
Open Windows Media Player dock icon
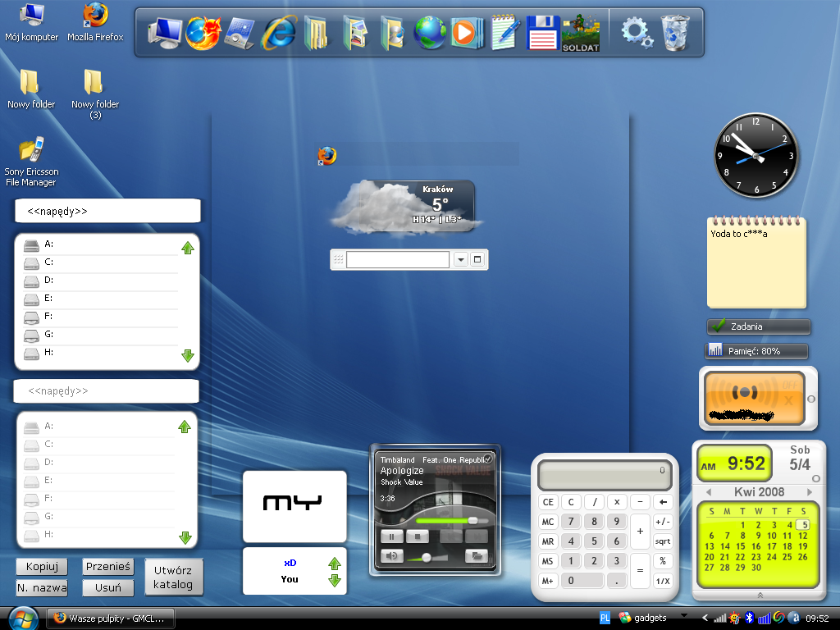click(464, 33)
